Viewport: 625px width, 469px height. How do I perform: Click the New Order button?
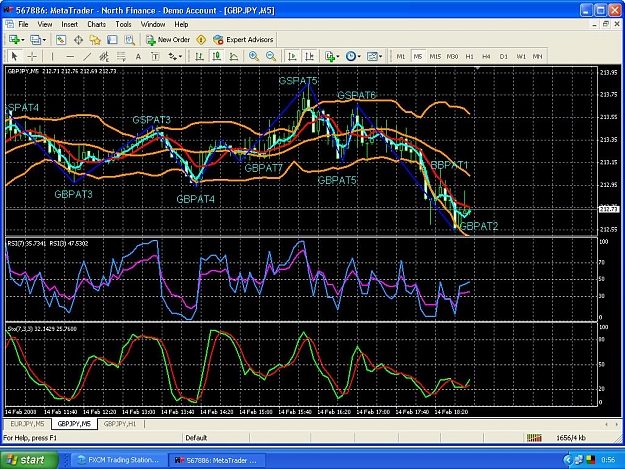pos(168,40)
